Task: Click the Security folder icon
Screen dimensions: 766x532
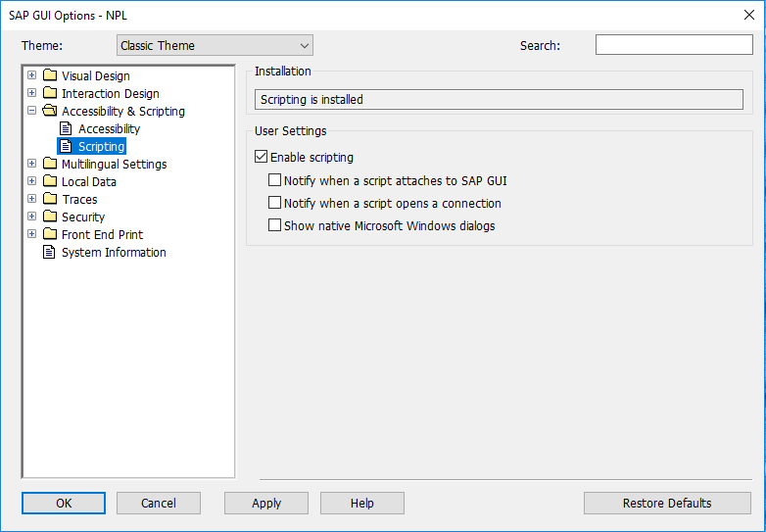Action: [x=50, y=217]
